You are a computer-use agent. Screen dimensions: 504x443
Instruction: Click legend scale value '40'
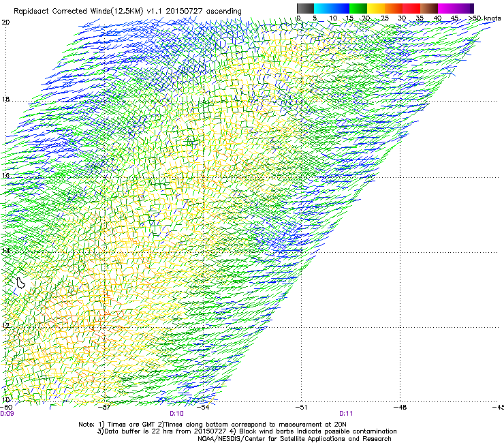point(437,18)
